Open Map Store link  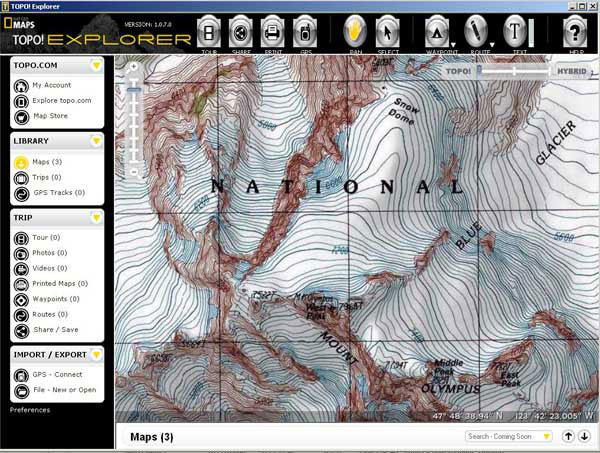[49, 115]
